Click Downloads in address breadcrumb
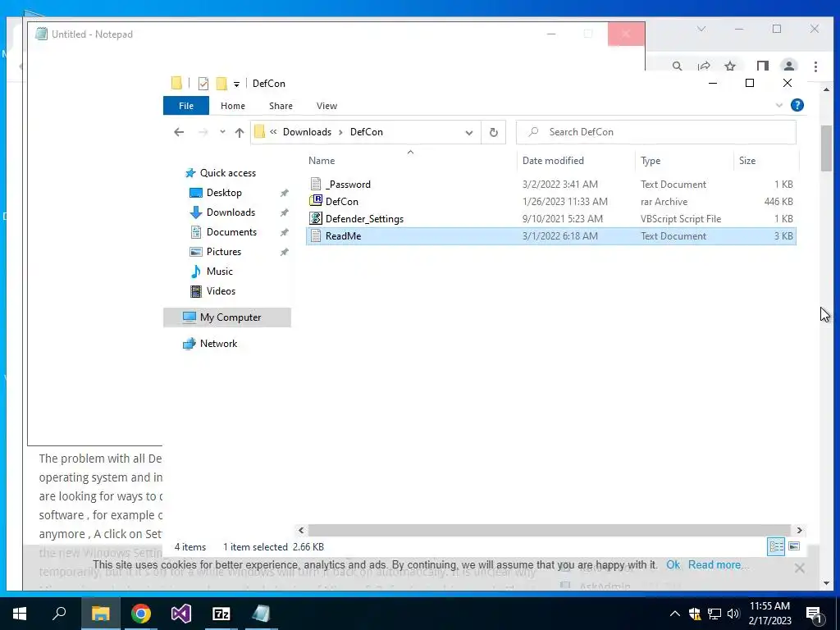 coord(307,132)
